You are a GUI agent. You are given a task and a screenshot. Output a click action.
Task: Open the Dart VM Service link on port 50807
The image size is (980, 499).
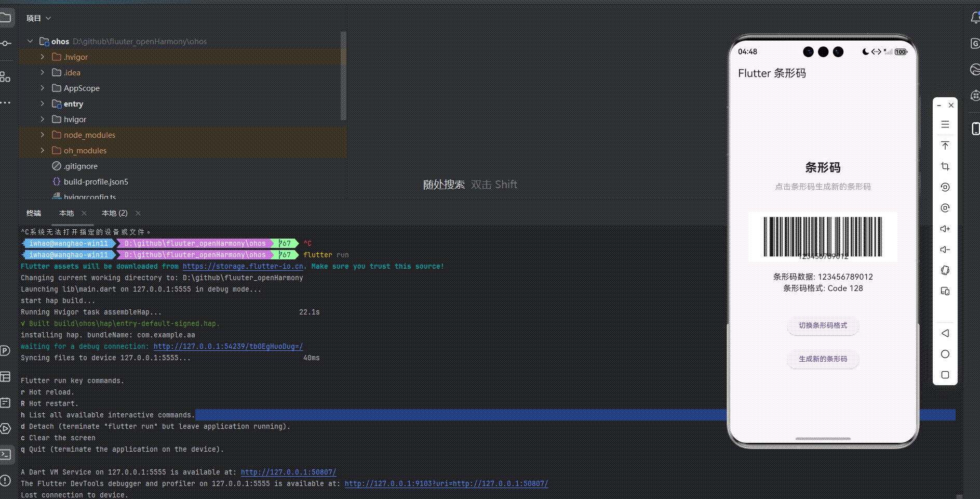[288, 472]
